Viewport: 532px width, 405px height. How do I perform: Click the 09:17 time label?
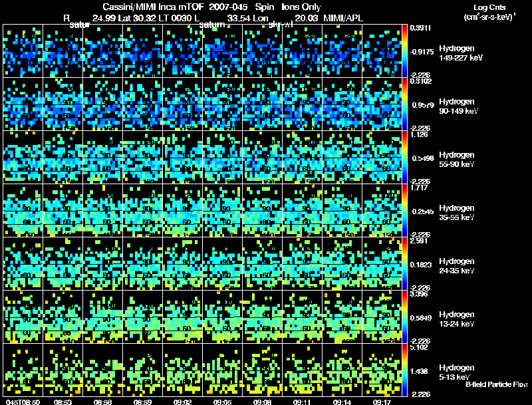coord(382,402)
